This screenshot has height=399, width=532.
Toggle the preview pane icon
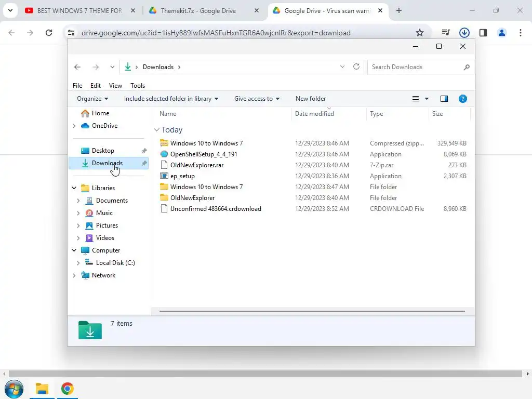444,99
